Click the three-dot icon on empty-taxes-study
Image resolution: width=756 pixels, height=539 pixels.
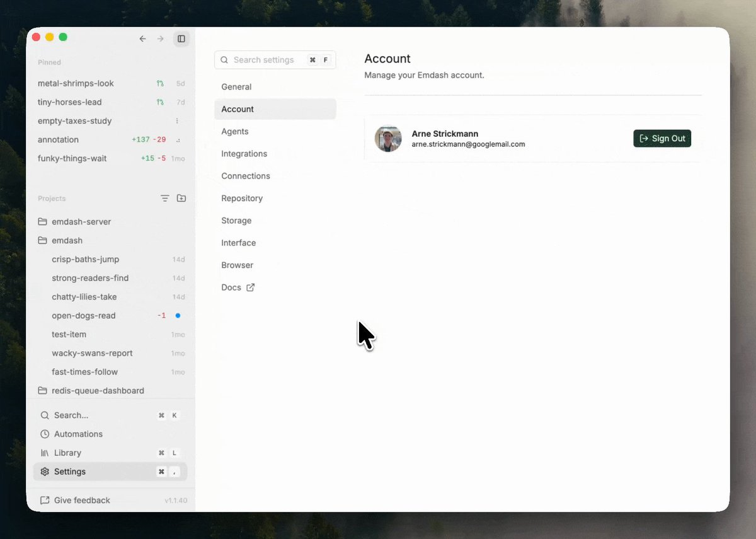[177, 121]
